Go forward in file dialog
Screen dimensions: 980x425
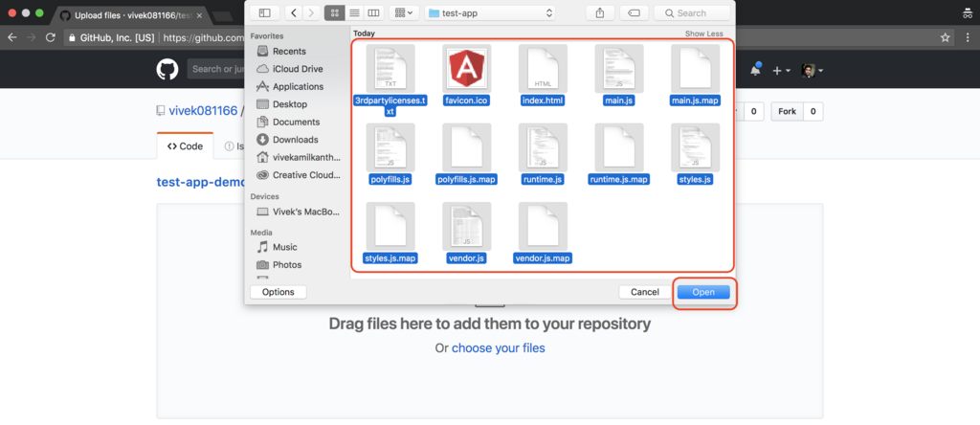click(x=311, y=12)
